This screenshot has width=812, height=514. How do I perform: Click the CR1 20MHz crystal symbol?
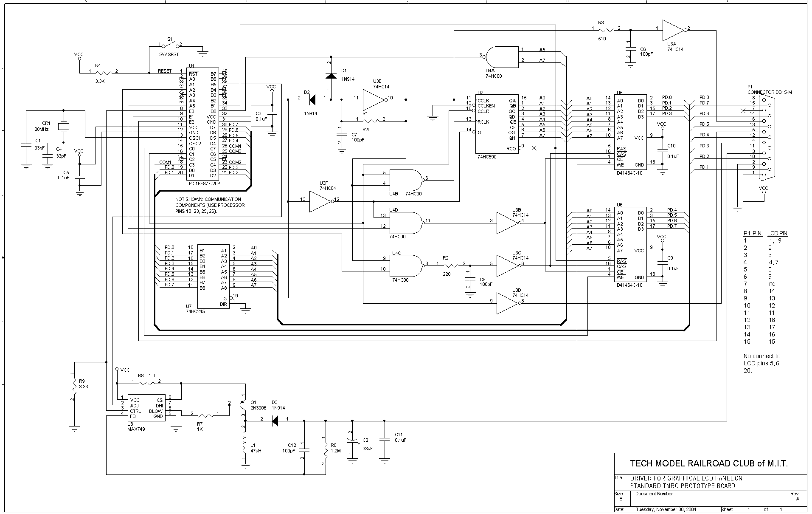pos(63,126)
